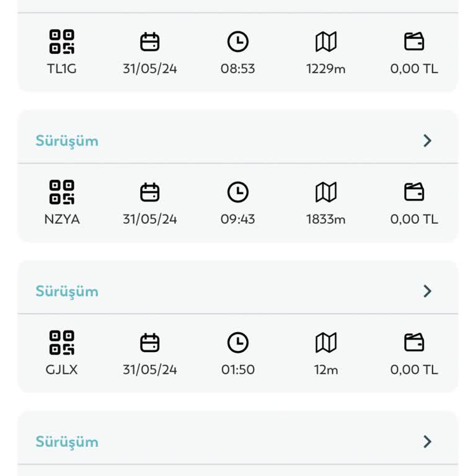Viewport: 476px width, 476px height.
Task: Expand the NZYA ride with its chevron
Action: 427,141
